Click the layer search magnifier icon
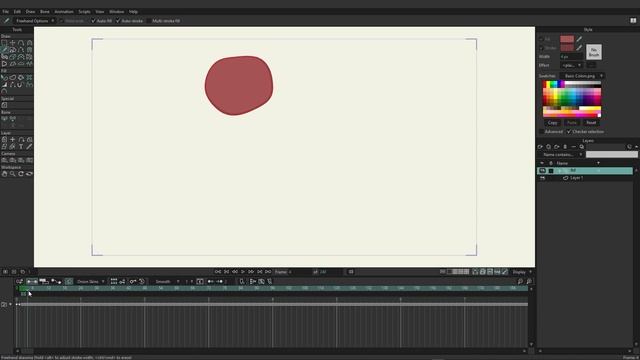Viewport: 640px width, 360px height. (582, 147)
